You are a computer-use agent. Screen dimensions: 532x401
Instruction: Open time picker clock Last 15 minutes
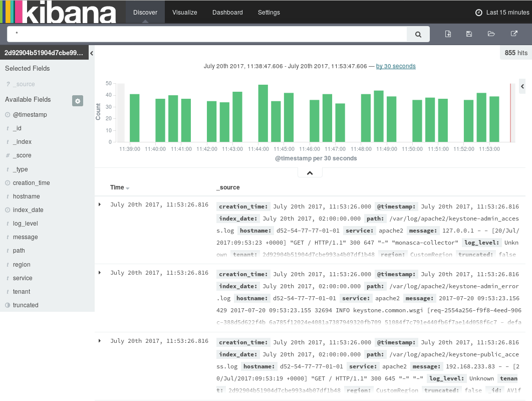502,13
